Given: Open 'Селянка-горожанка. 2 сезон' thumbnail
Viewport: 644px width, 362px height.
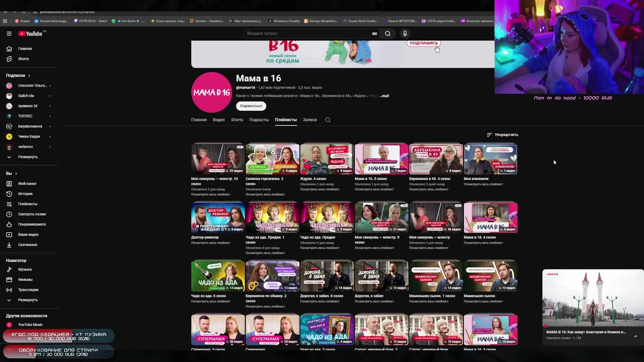Looking at the screenshot, I should tap(273, 159).
